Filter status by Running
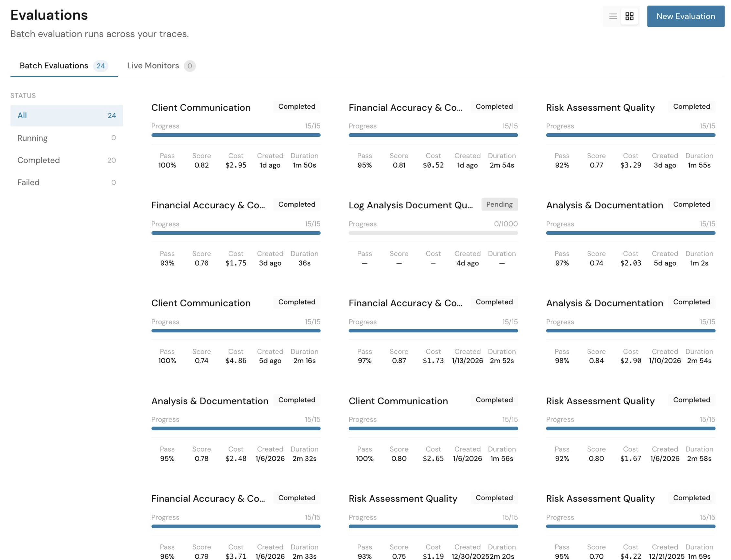Screen dimensions: 731x560 pos(66,138)
